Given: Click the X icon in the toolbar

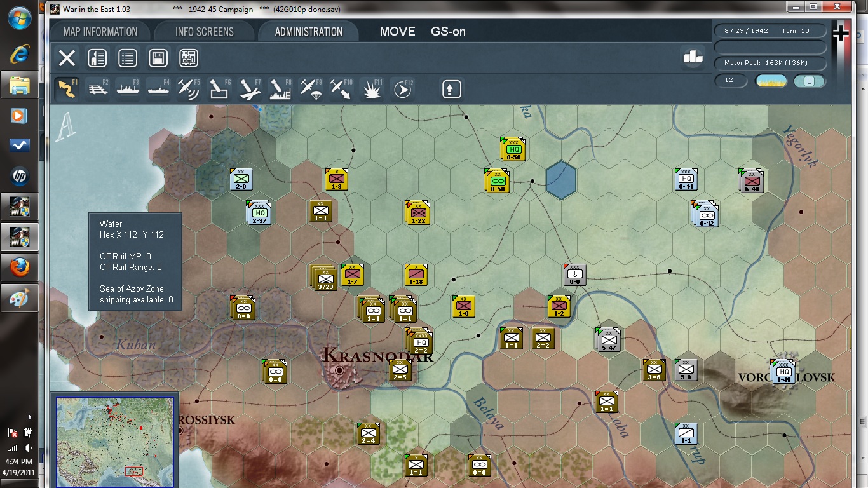Looking at the screenshot, I should [x=67, y=58].
